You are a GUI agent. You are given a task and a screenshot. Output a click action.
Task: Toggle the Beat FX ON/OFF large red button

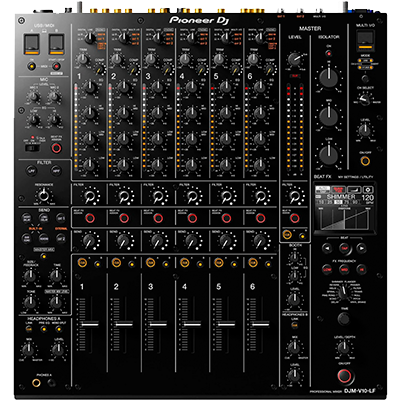344,376
